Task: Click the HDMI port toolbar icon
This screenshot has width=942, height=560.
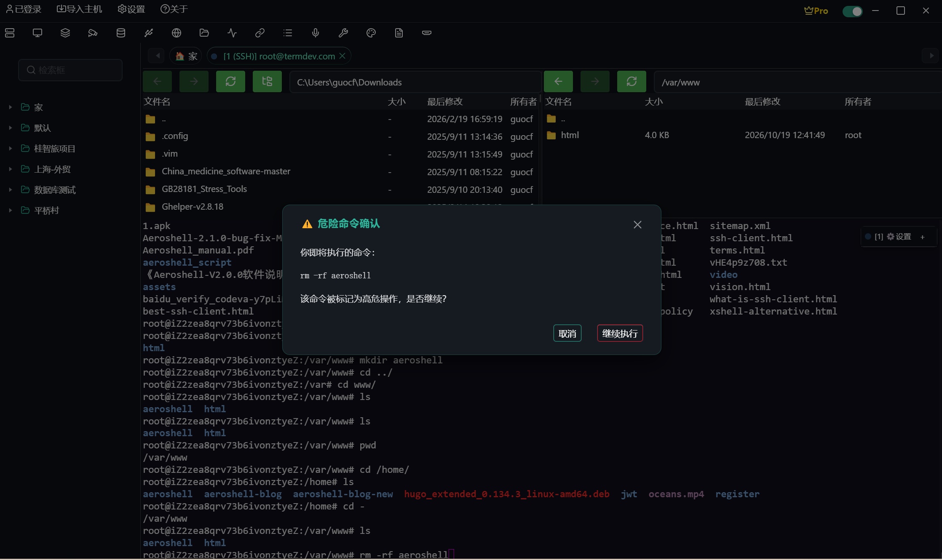Action: [427, 33]
